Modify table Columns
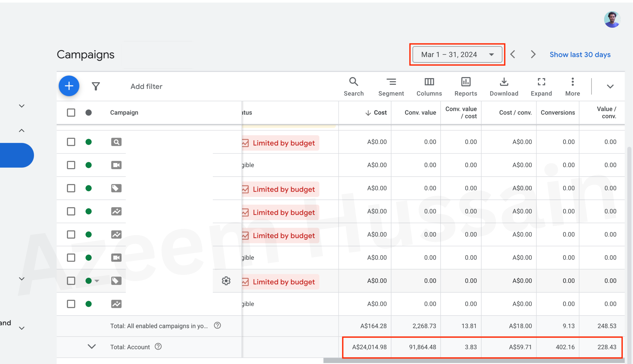This screenshot has height=364, width=633. point(429,87)
